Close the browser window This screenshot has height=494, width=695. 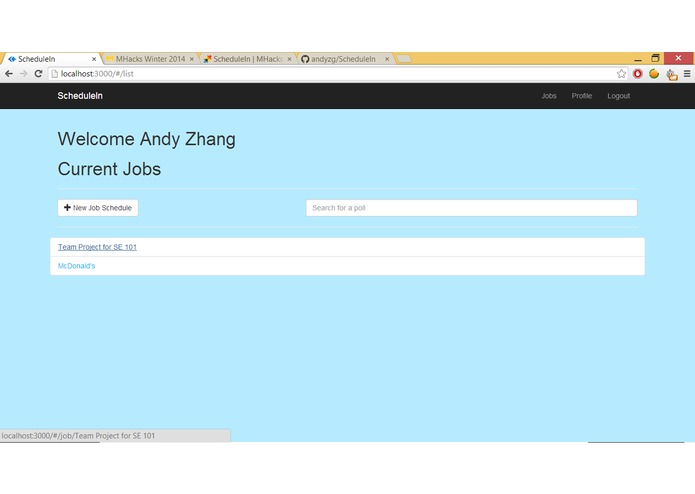click(678, 58)
